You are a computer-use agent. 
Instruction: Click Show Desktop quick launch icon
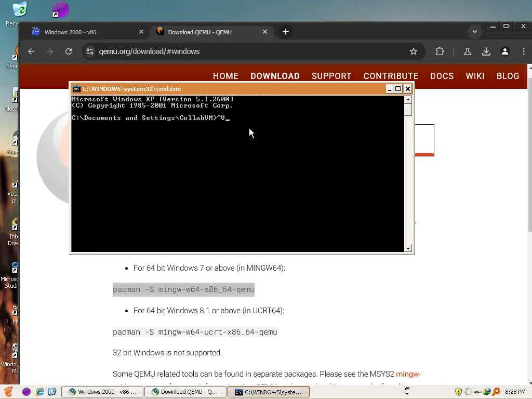click(52, 392)
